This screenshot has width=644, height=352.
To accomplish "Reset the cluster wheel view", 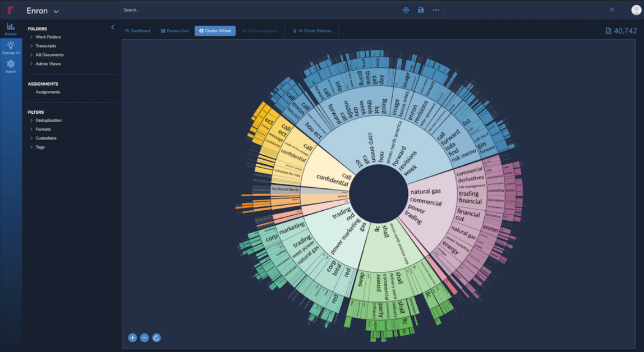I will pos(156,337).
